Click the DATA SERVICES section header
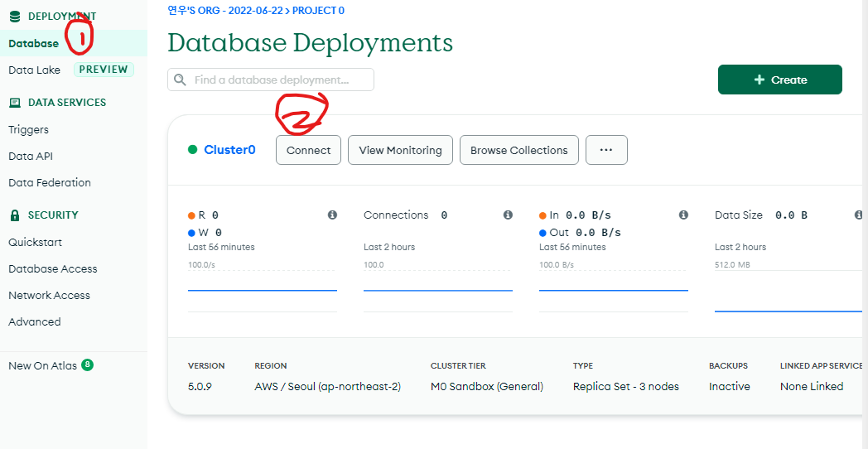Screen dimensions: 868x449 coord(67,103)
